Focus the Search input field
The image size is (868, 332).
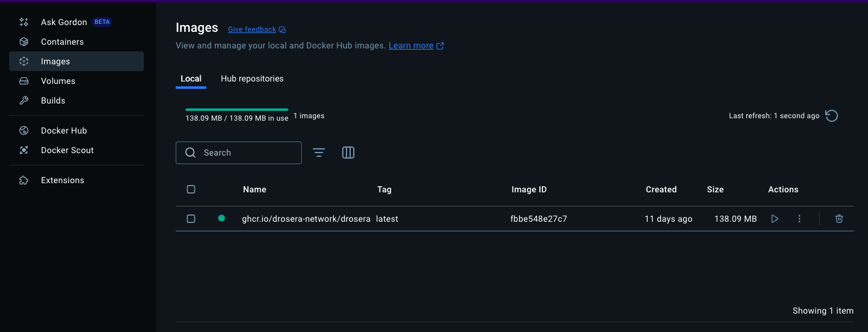239,153
